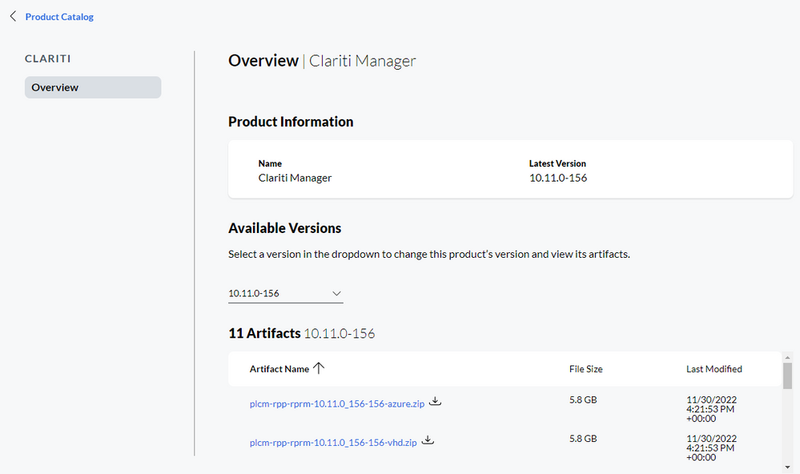The width and height of the screenshot is (800, 474).
Task: Click the 5.8 GB size of azure.zip
Action: click(x=583, y=400)
